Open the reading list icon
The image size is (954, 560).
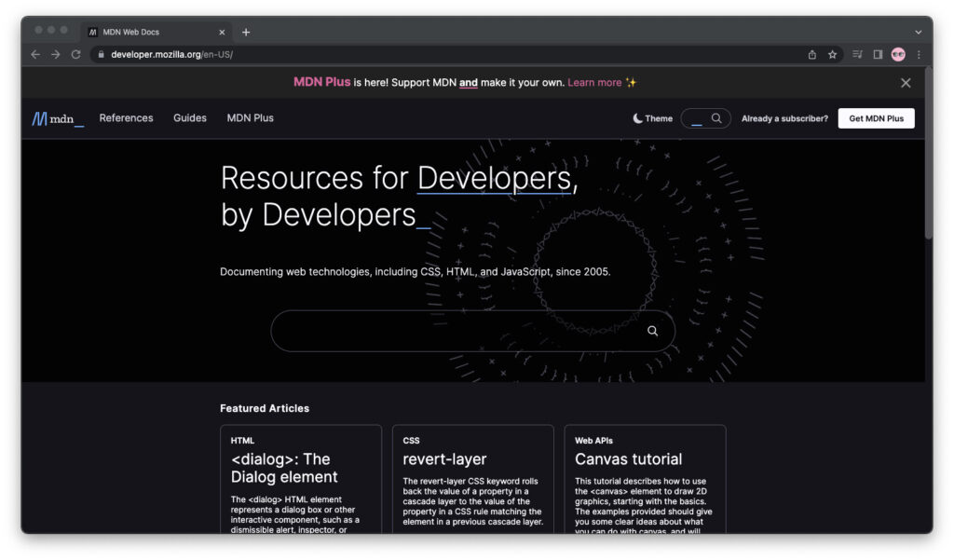point(858,55)
